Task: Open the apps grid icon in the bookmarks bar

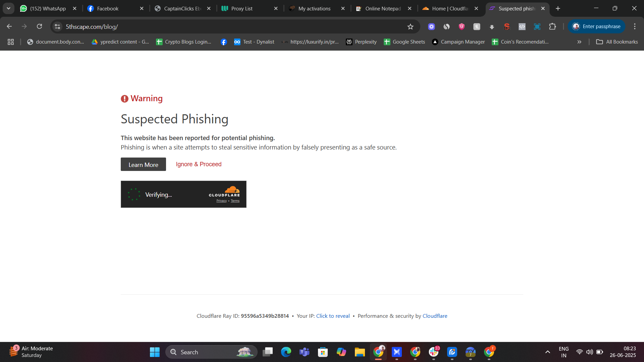Action: click(x=11, y=42)
